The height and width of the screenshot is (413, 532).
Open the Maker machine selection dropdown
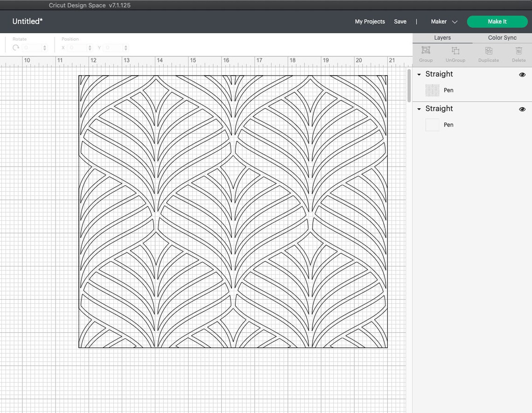pyautogui.click(x=454, y=21)
